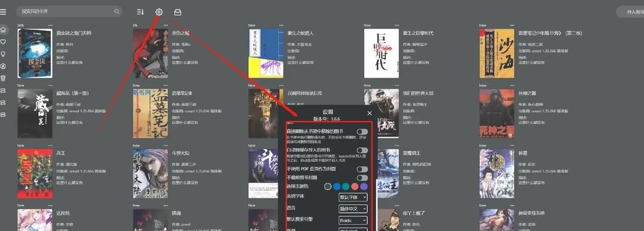The height and width of the screenshot is (231, 644).
Task: Select the gray theme color swatch
Action: tap(328, 186)
